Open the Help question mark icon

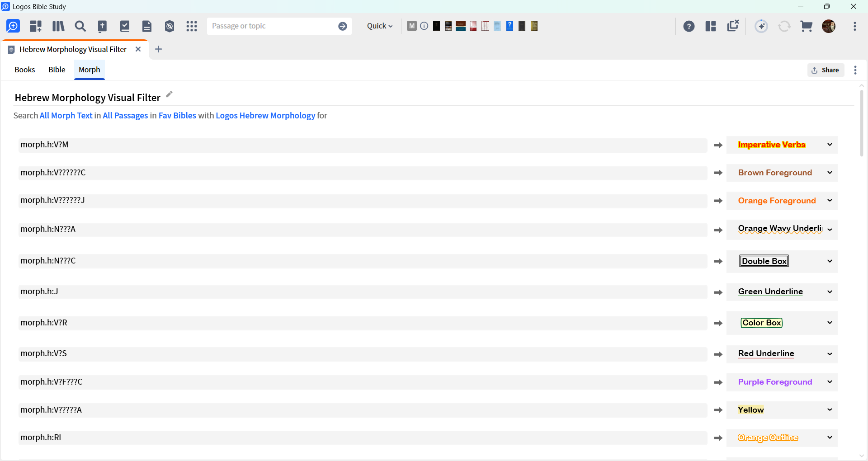click(x=689, y=26)
